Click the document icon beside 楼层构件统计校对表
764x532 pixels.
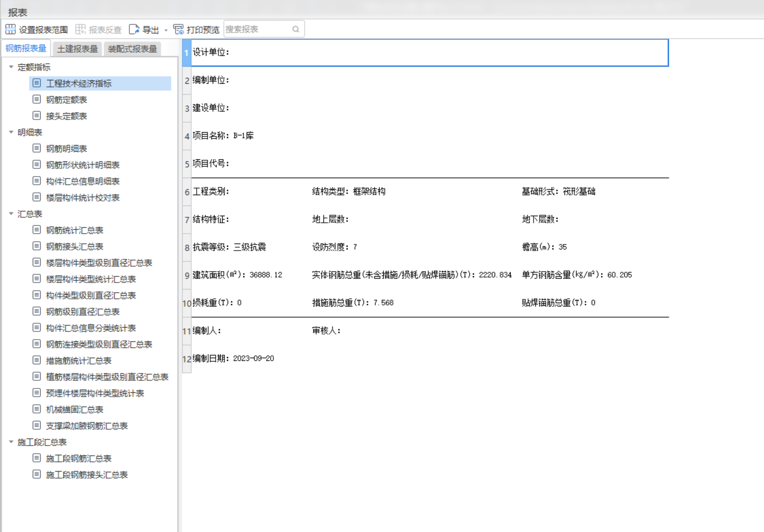click(36, 197)
